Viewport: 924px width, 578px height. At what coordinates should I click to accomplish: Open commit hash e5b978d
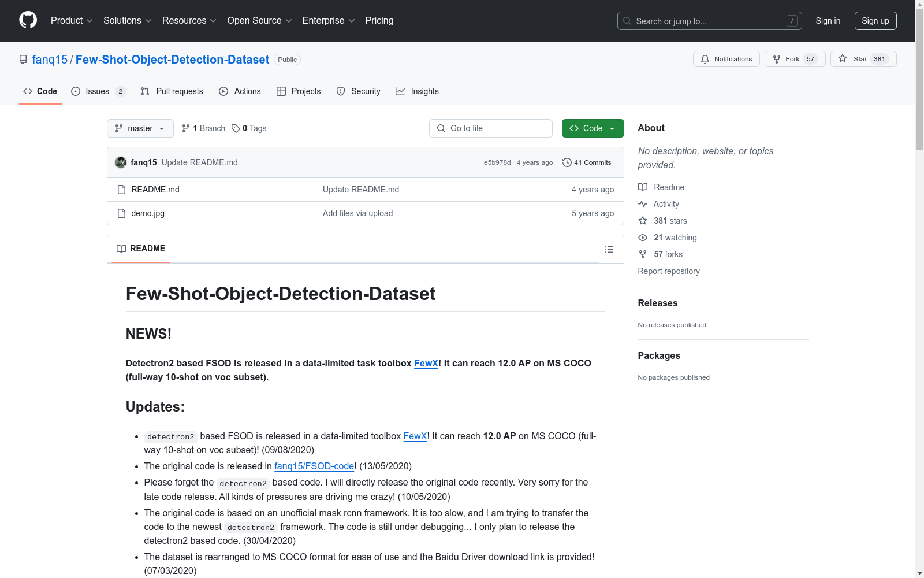click(x=497, y=162)
